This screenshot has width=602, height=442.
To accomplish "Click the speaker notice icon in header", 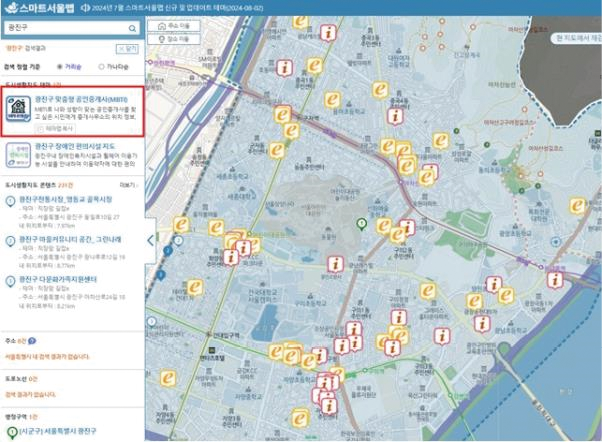I will 85,8.
